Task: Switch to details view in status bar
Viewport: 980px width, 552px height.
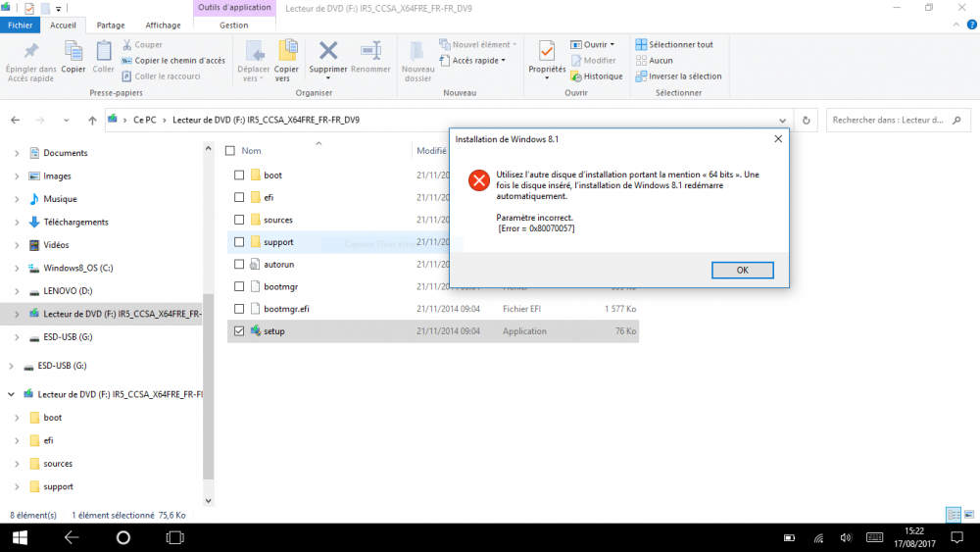Action: (954, 515)
